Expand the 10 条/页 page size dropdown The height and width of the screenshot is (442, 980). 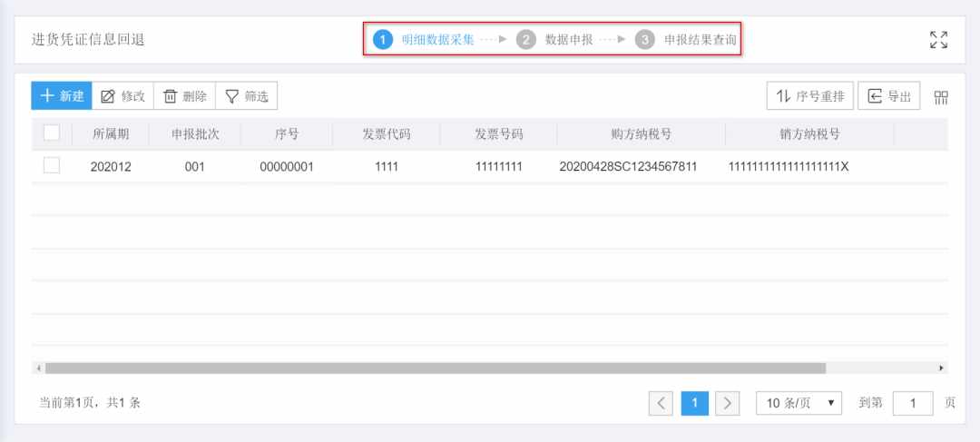click(x=799, y=403)
